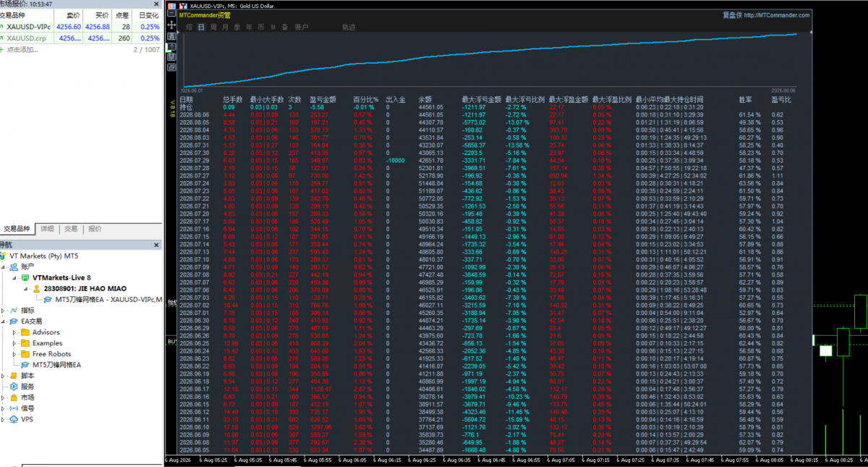Collapse the VTMarkets-Live tree node
Screen dimensions: 868x467
click(x=14, y=278)
